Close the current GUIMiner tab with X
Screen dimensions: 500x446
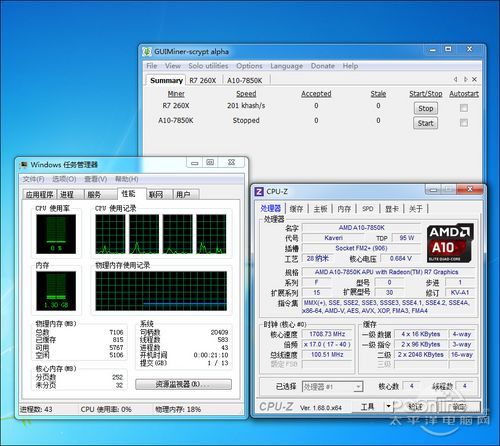point(474,79)
